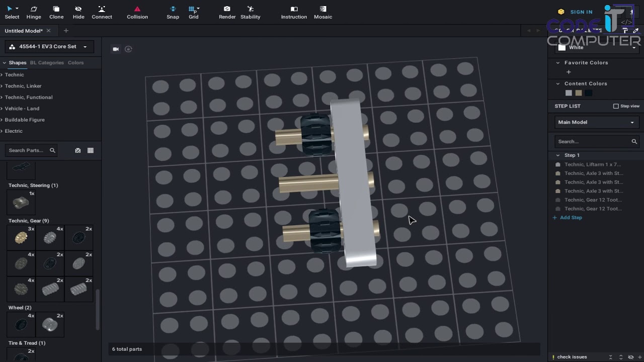The width and height of the screenshot is (644, 362).
Task: Select the black wheel marked 4x
Action: point(21,324)
